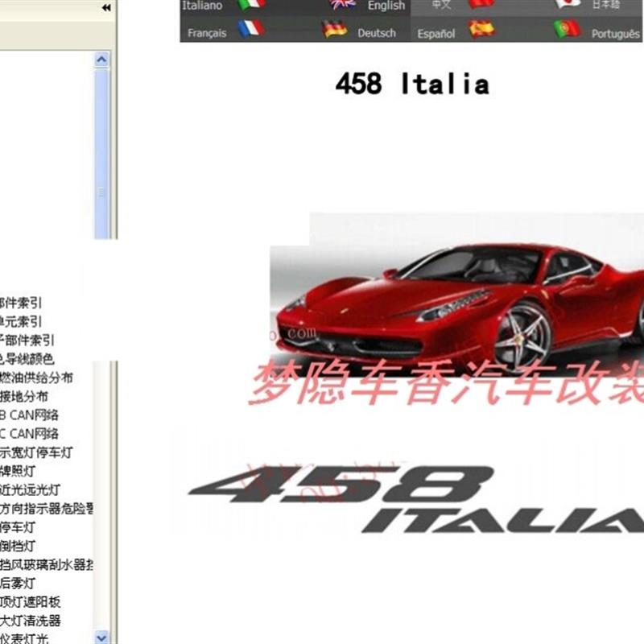Click the German flag icon
Image resolution: width=644 pixels, height=644 pixels.
coord(335,29)
